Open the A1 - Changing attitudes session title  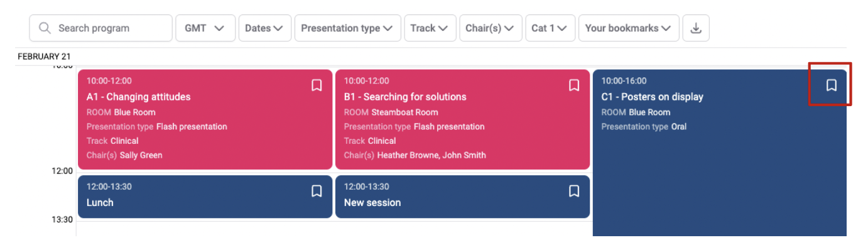138,97
